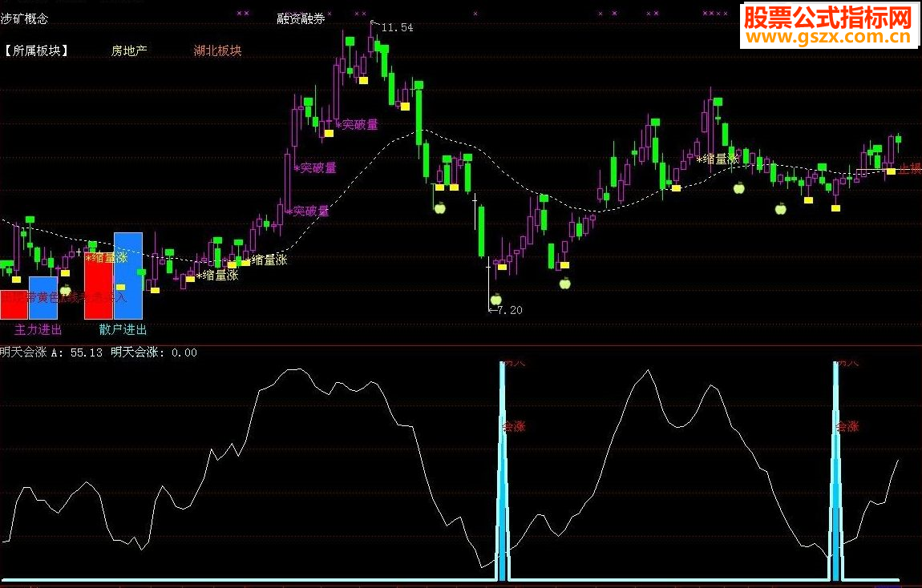This screenshot has width=922, height=588.
Task: Click the 【所属板块】 heading
Action: click(36, 51)
